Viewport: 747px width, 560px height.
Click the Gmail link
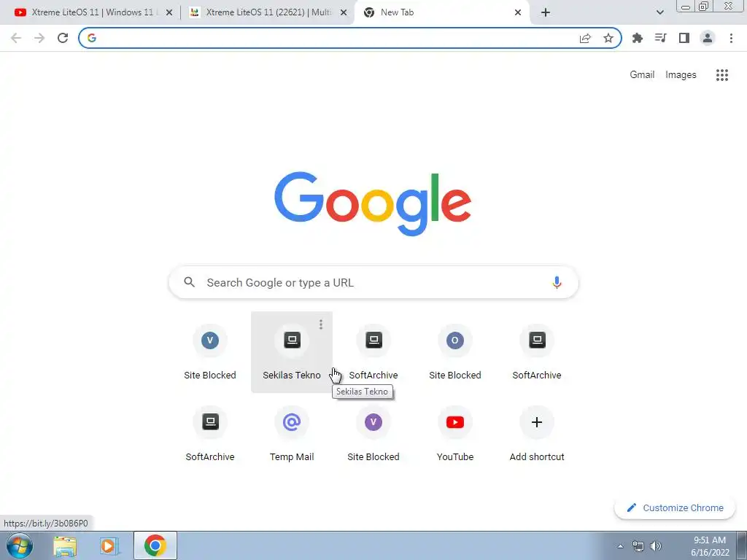(642, 75)
